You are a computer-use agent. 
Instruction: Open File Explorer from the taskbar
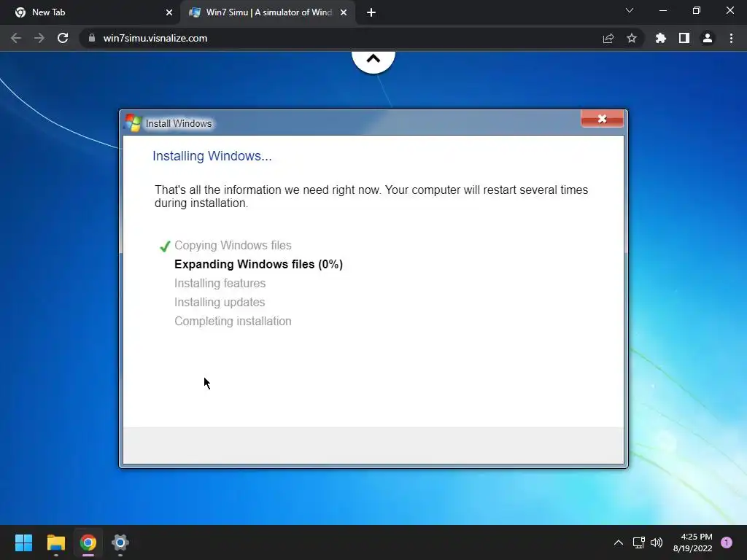click(55, 542)
